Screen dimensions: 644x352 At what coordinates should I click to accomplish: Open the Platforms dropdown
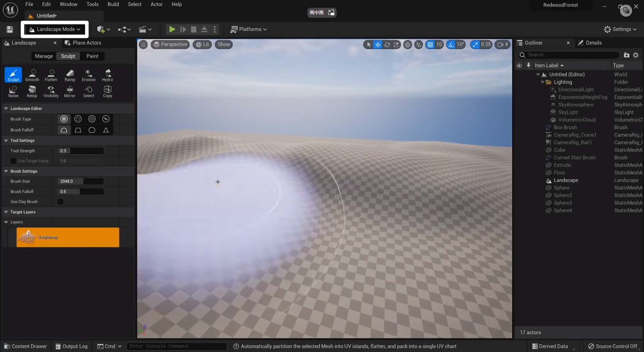coord(249,29)
